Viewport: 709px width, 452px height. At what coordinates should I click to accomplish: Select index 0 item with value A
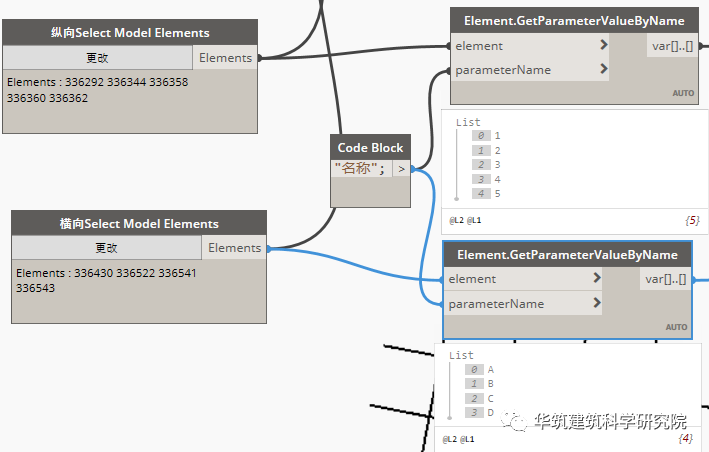tap(480, 369)
